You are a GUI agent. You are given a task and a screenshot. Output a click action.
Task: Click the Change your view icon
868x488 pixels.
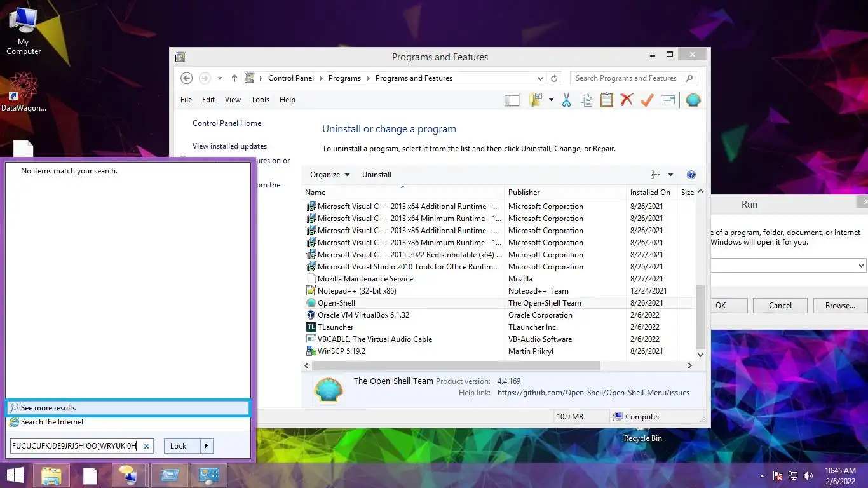656,175
